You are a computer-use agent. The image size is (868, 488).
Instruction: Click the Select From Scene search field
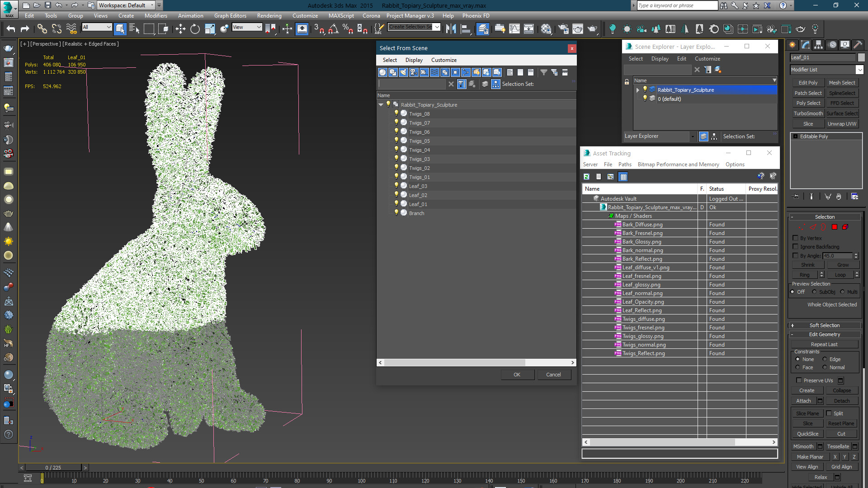(x=412, y=84)
